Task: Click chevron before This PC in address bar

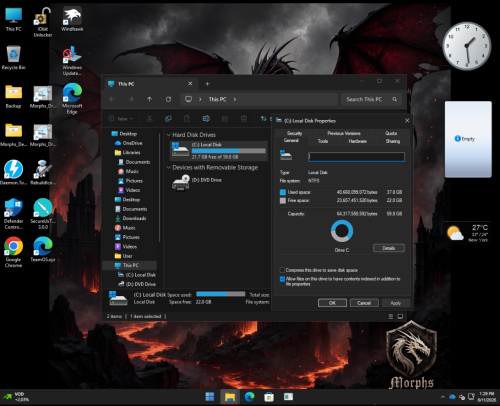Action: [x=200, y=99]
